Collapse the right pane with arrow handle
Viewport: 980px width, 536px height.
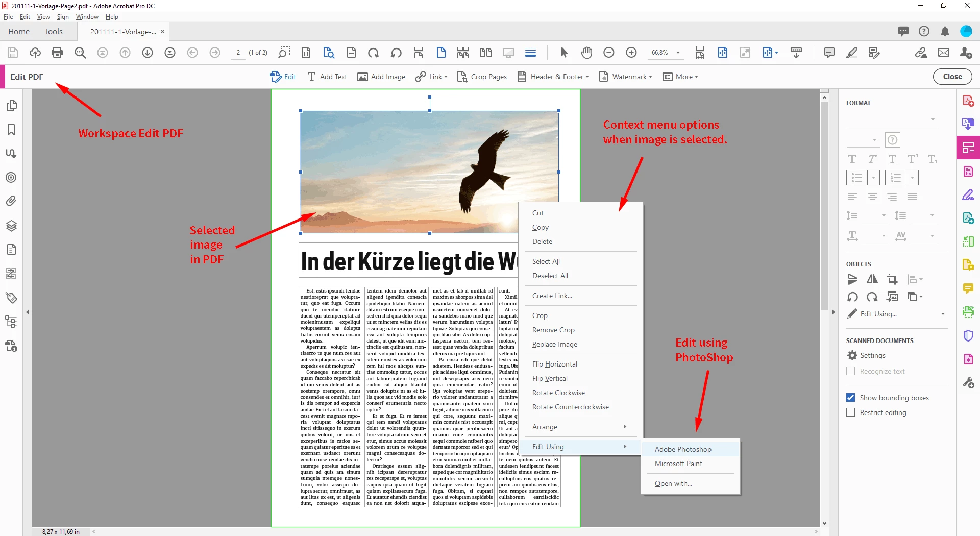[x=833, y=312]
